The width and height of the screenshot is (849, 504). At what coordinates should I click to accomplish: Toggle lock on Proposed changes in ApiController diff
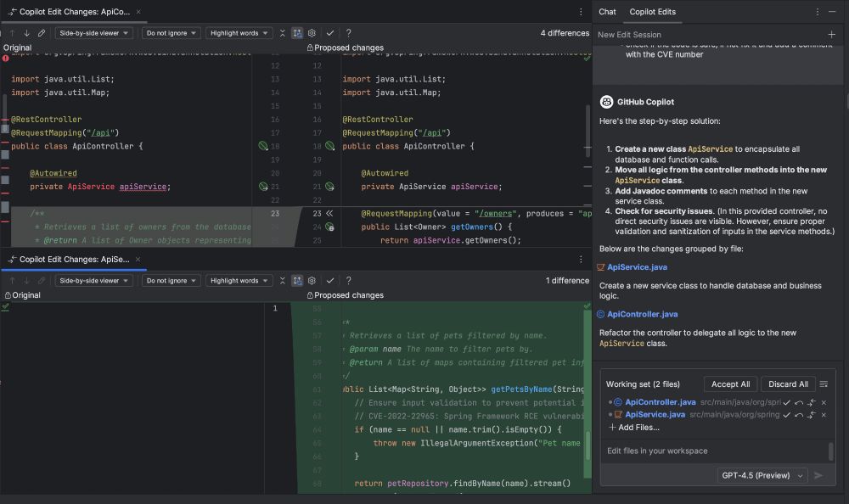310,48
